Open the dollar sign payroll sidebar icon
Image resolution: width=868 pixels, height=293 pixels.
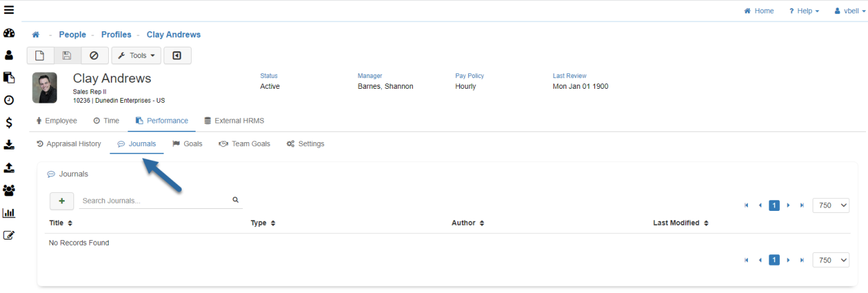click(x=9, y=123)
